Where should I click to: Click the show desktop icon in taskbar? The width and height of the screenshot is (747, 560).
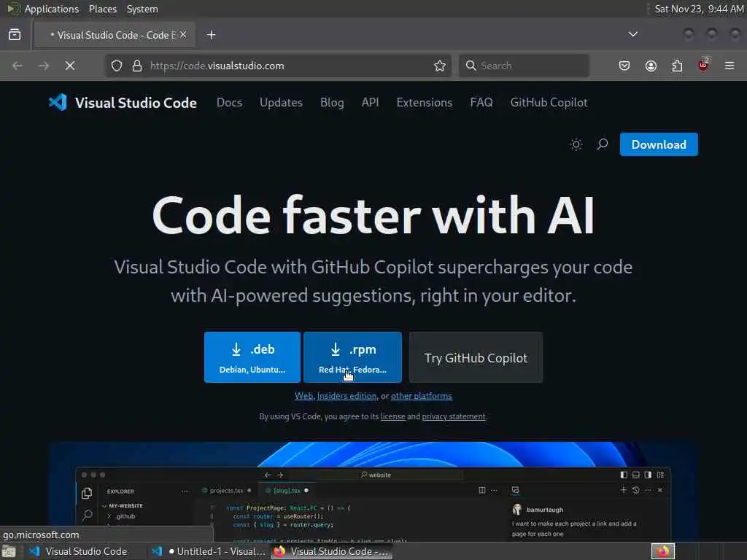coord(9,551)
